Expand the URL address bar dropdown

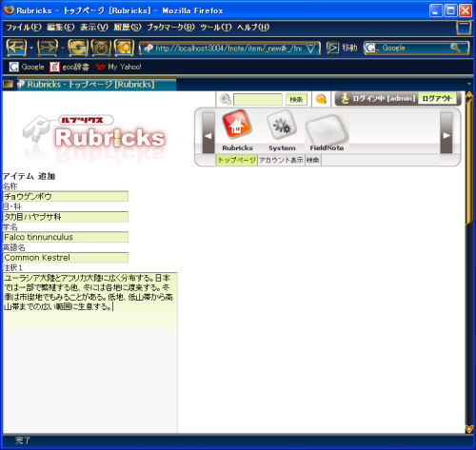311,49
